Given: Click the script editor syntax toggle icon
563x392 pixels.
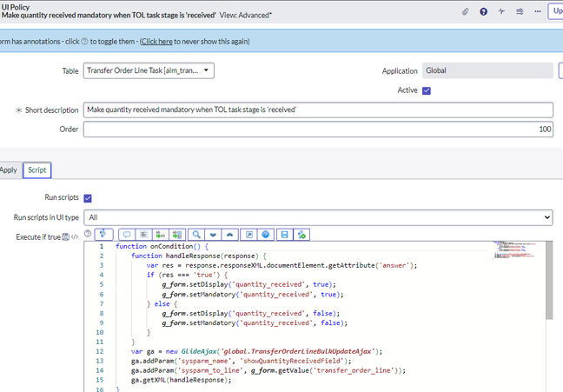Looking at the screenshot, I should click(103, 235).
